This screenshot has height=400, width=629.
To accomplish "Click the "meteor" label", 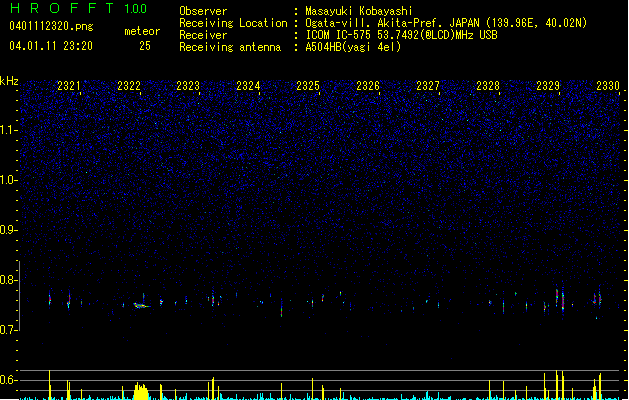I will point(142,31).
